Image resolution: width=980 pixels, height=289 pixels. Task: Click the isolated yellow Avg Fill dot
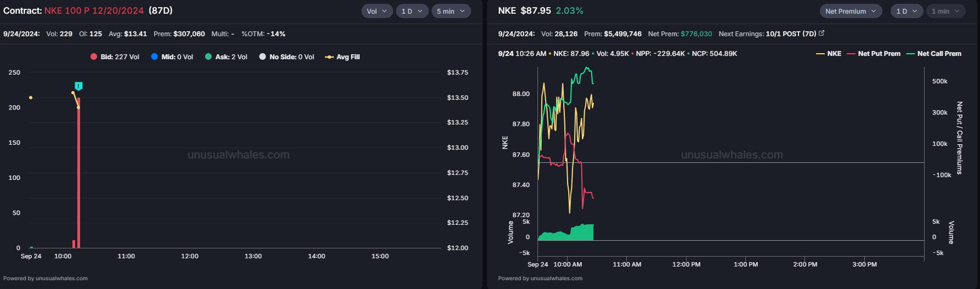[31, 98]
